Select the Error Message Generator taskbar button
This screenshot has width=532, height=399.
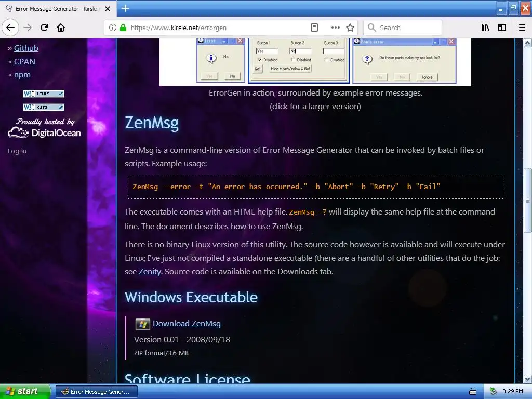[97, 392]
